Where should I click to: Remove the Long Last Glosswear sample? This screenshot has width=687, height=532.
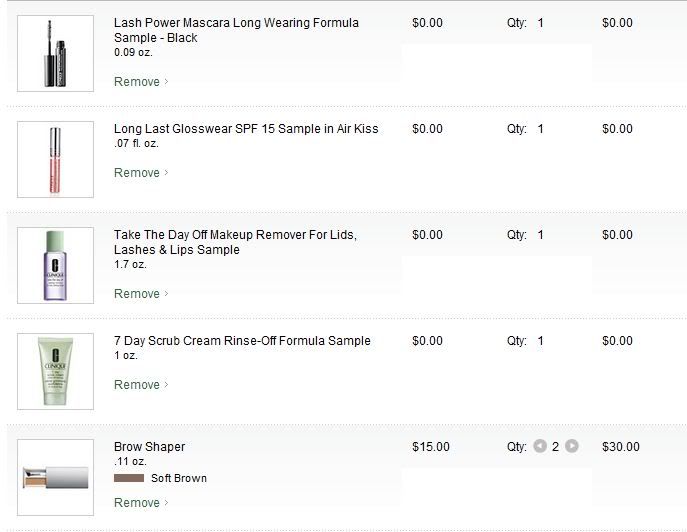click(x=137, y=173)
